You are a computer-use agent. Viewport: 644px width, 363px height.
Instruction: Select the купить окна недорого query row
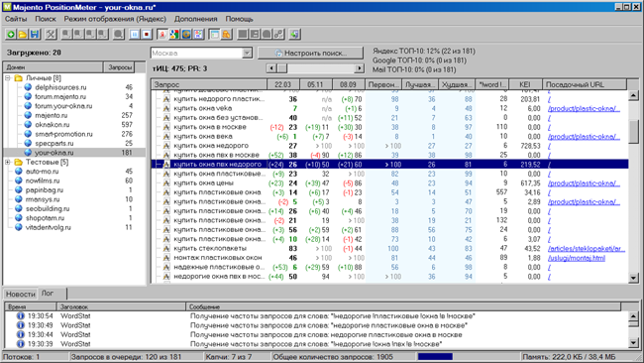(x=389, y=146)
